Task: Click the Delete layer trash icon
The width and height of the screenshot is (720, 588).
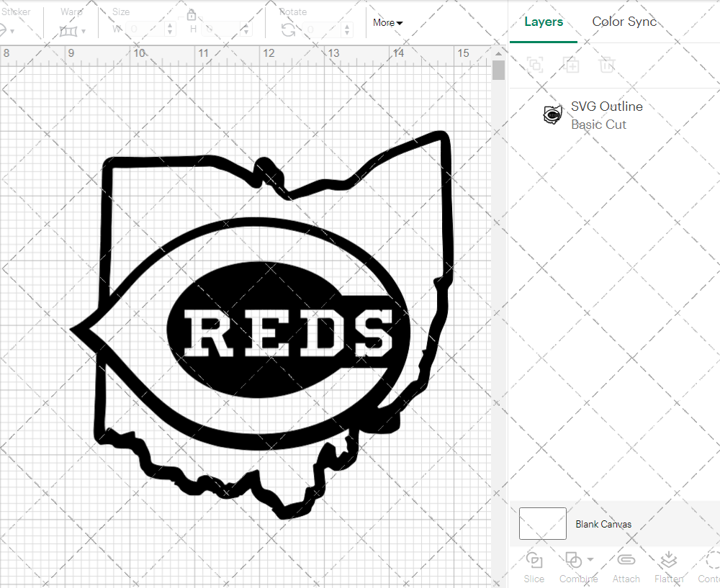Action: 607,65
